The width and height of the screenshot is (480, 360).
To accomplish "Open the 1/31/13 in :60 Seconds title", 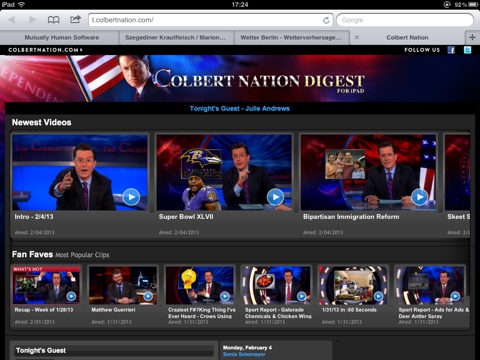I will click(349, 310).
